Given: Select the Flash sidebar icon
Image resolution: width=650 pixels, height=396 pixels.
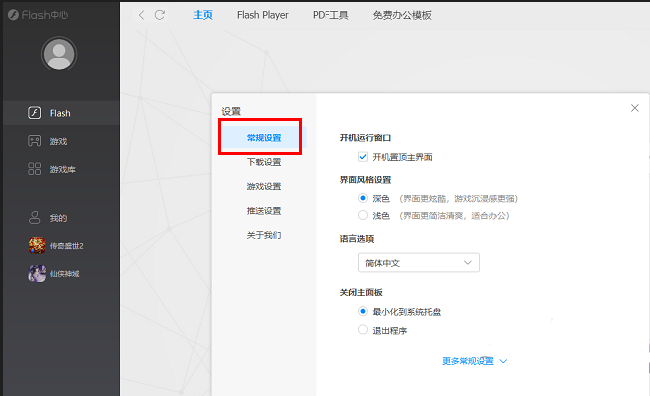Looking at the screenshot, I should 34,113.
